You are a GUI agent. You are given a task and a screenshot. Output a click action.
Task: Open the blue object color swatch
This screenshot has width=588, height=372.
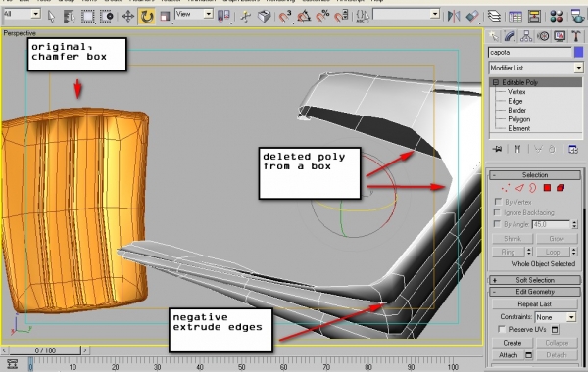point(578,53)
